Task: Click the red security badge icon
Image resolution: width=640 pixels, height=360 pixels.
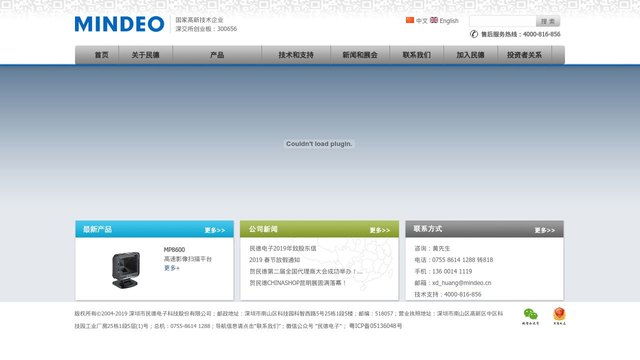Action: point(559,316)
